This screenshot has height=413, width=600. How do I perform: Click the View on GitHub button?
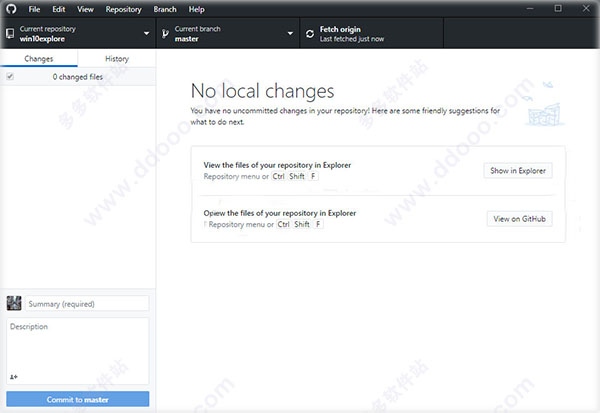pyautogui.click(x=519, y=219)
